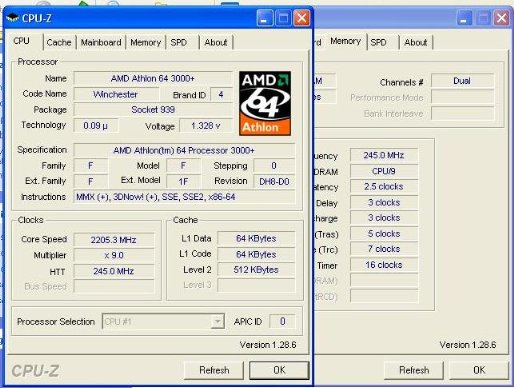
Task: Select the Memory tab in front window
Action: (x=145, y=42)
